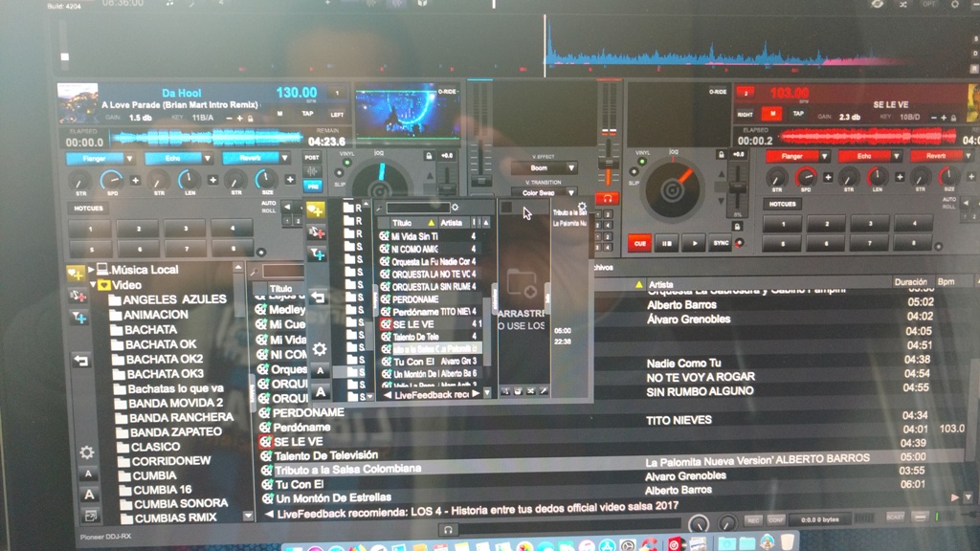
Task: Toggle right deck SLIP mode
Action: point(634,172)
